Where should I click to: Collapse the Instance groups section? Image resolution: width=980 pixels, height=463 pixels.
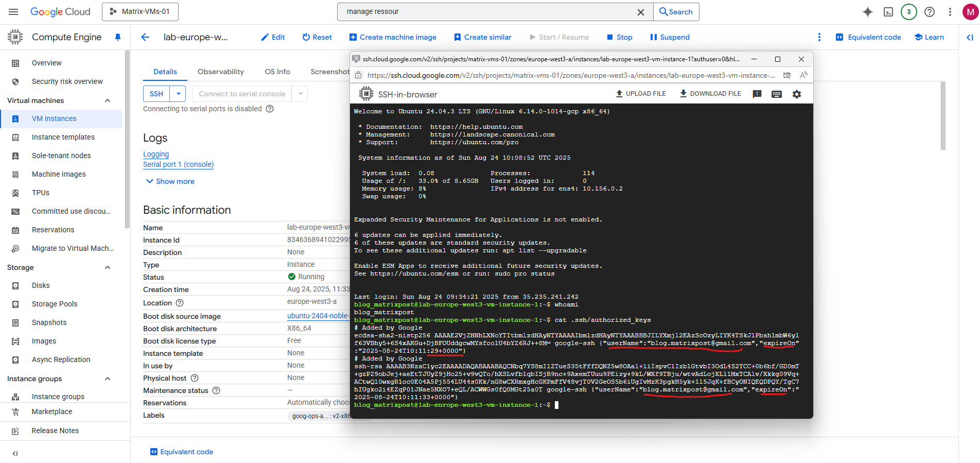[x=108, y=379]
